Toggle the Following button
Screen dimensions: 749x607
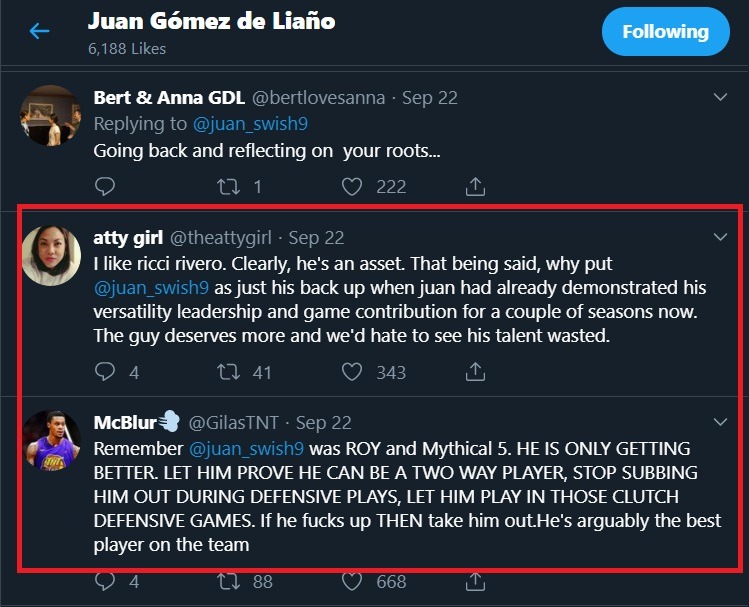click(x=665, y=32)
